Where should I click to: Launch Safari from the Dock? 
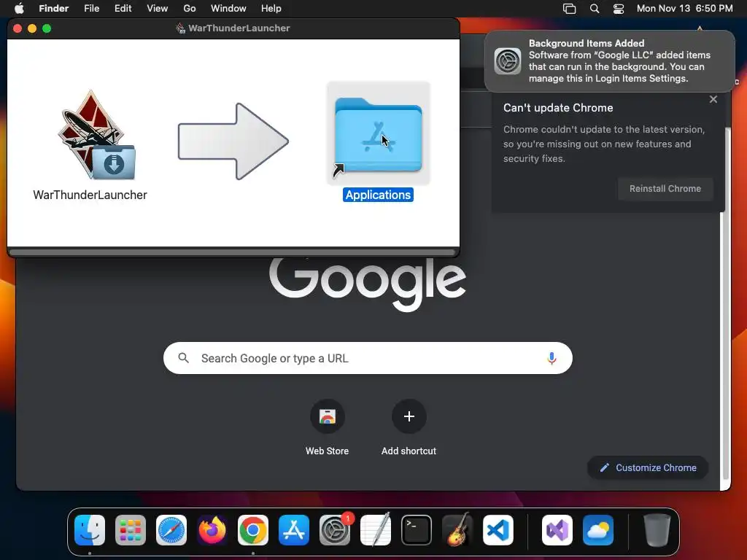(x=171, y=530)
